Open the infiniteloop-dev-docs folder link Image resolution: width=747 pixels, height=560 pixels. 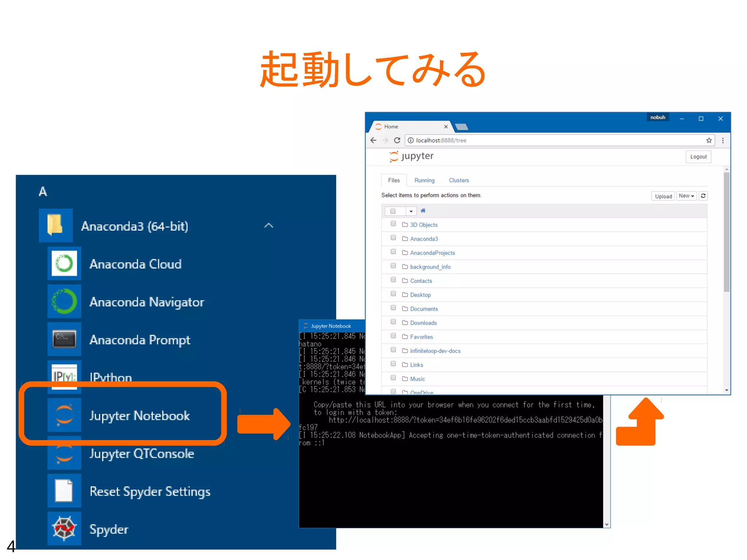click(x=436, y=351)
